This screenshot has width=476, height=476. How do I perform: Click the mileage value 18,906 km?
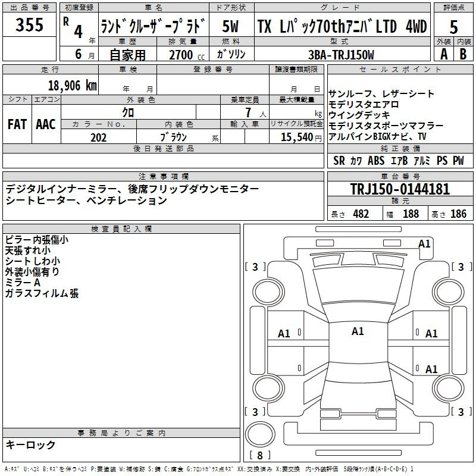tap(73, 86)
